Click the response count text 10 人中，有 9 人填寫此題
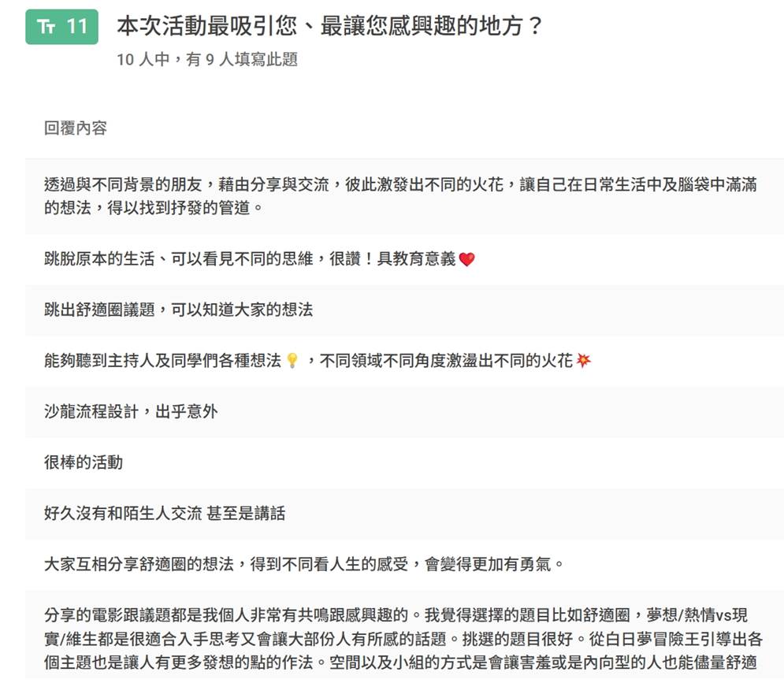Screen dimensions: 784x683 [206, 60]
